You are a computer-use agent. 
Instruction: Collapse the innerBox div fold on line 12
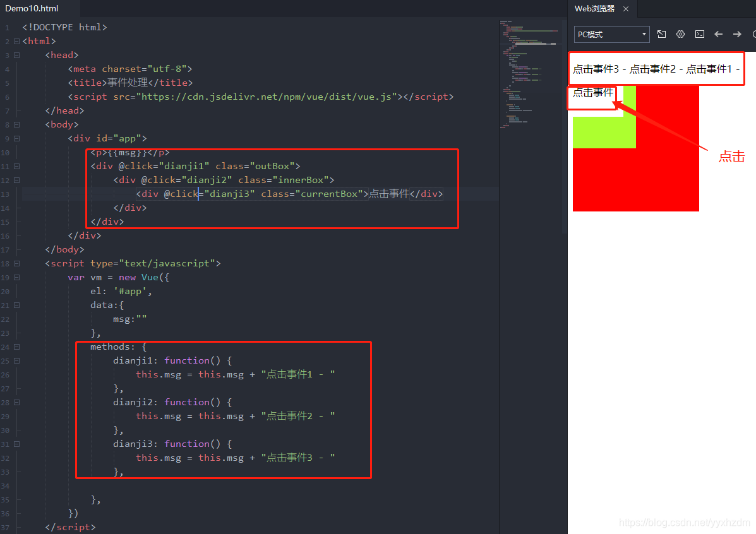tap(17, 181)
